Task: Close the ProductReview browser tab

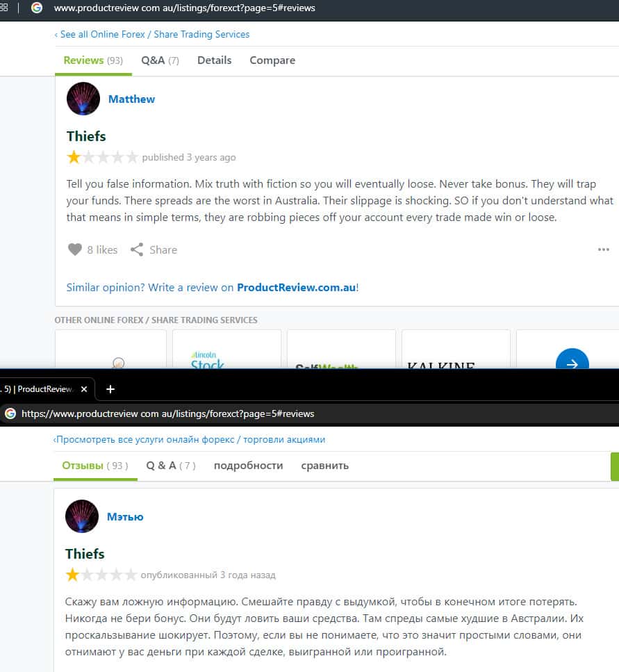Action: click(84, 389)
